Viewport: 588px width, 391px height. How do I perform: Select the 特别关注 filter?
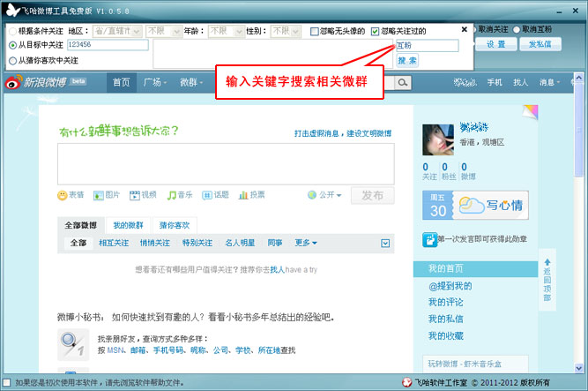(x=197, y=243)
